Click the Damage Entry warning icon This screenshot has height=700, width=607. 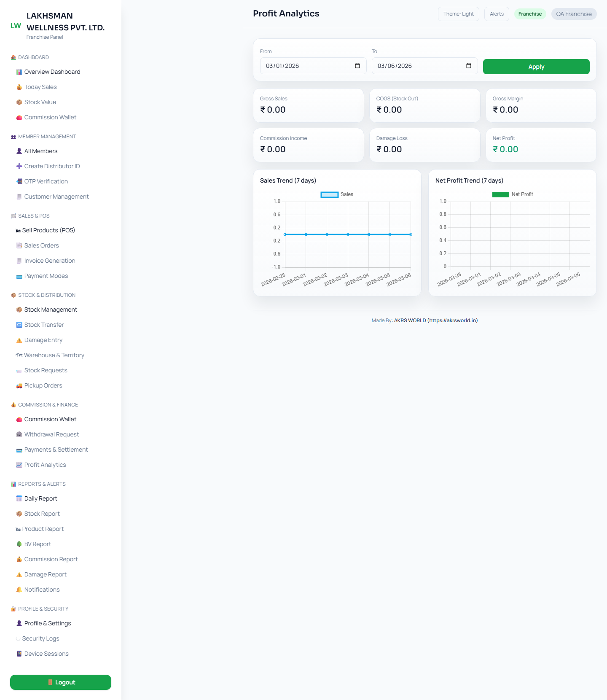point(19,340)
